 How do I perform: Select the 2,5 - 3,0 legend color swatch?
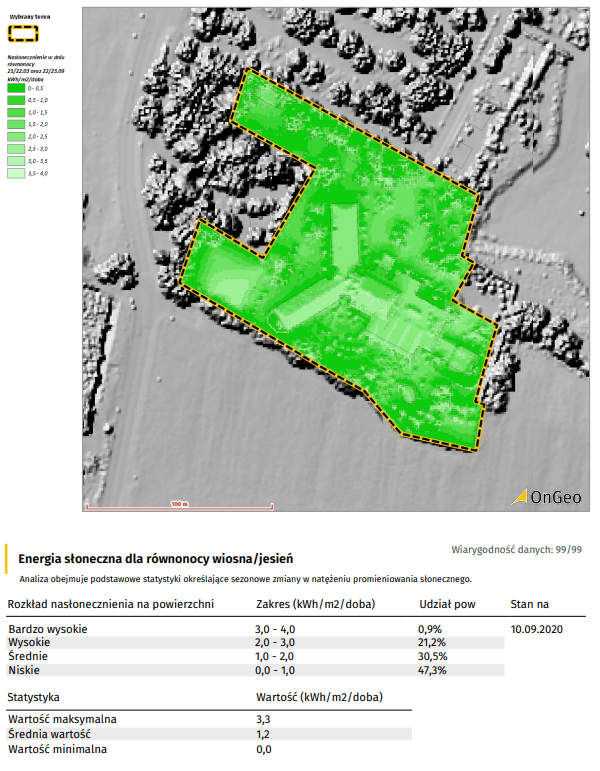[x=15, y=149]
